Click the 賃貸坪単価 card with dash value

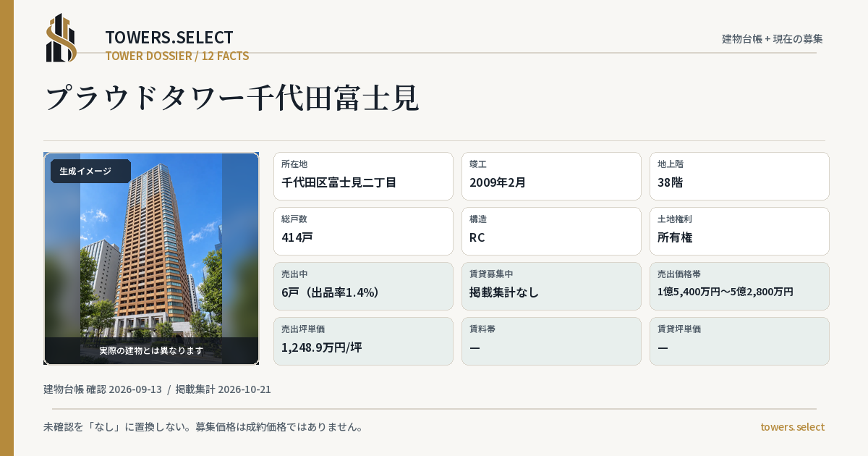click(x=739, y=341)
